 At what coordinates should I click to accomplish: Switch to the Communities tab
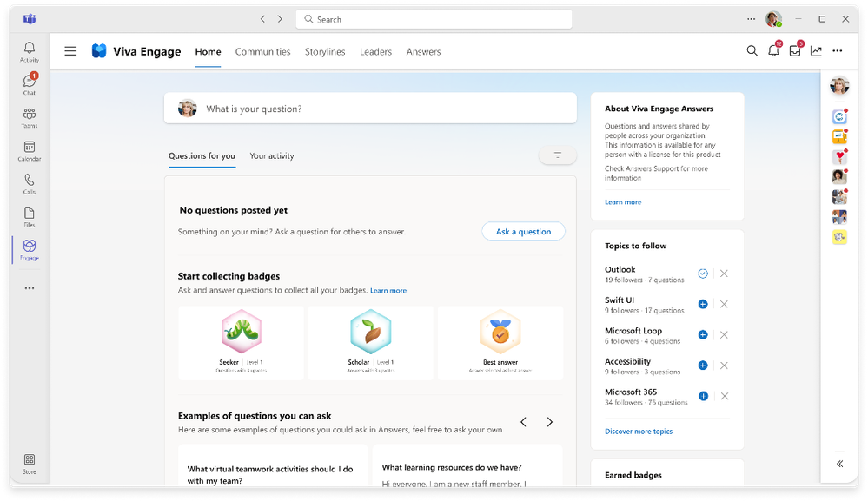click(263, 51)
